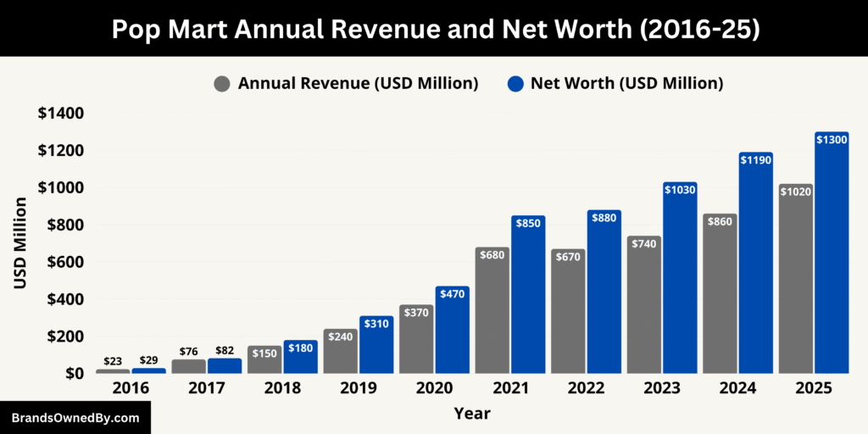Image resolution: width=868 pixels, height=434 pixels.
Task: Click the $600 y-axis tick label
Action: [x=64, y=262]
